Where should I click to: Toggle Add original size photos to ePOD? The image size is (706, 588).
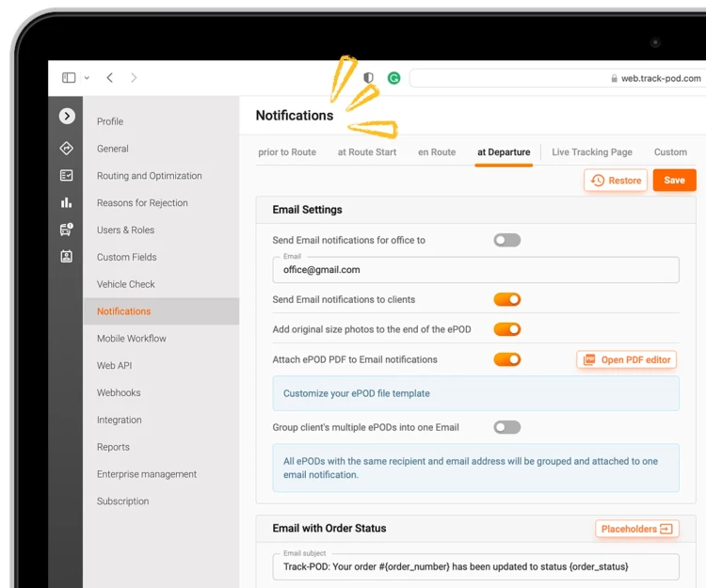(x=507, y=329)
